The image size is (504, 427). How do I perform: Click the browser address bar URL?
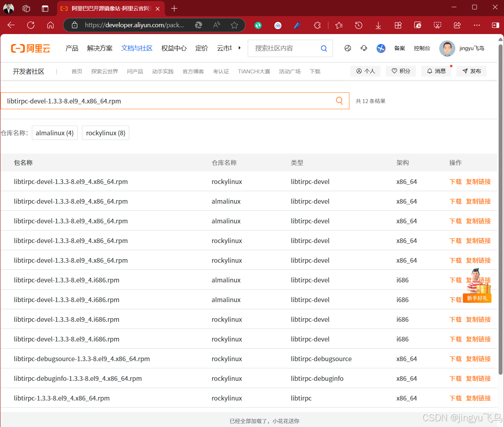[x=135, y=25]
